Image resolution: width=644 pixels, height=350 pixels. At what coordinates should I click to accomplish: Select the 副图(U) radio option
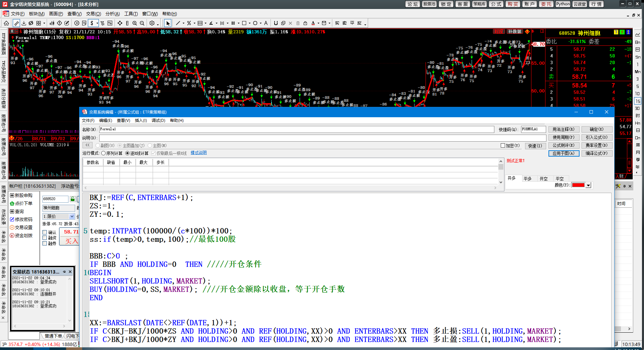pyautogui.click(x=98, y=146)
